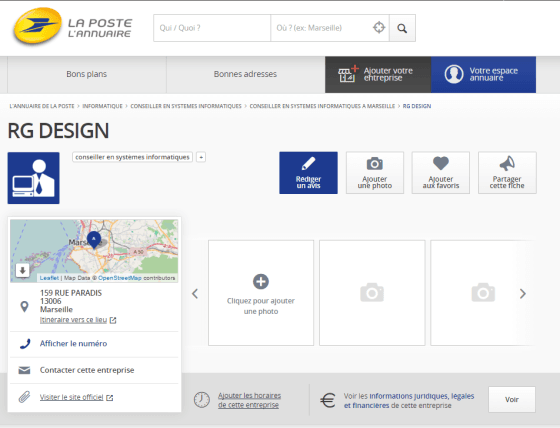Click the Cliquez pour ajouter une photo text
The width and height of the screenshot is (560, 428).
261,306
